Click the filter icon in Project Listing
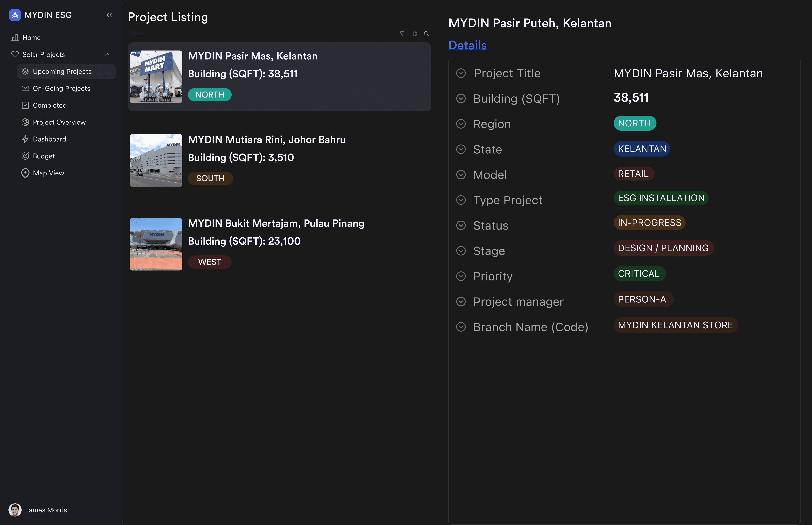 pyautogui.click(x=402, y=33)
